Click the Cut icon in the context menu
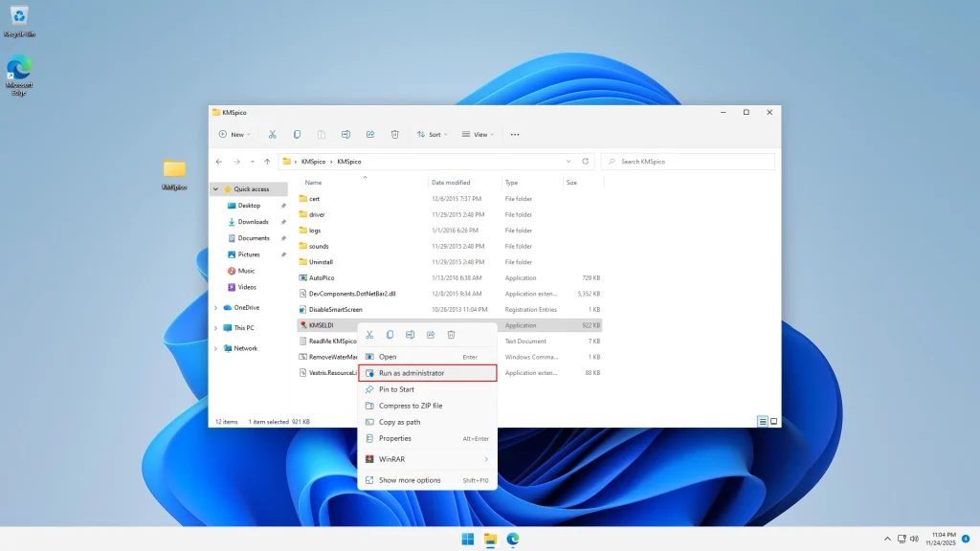Viewport: 980px width, 551px height. 369,335
